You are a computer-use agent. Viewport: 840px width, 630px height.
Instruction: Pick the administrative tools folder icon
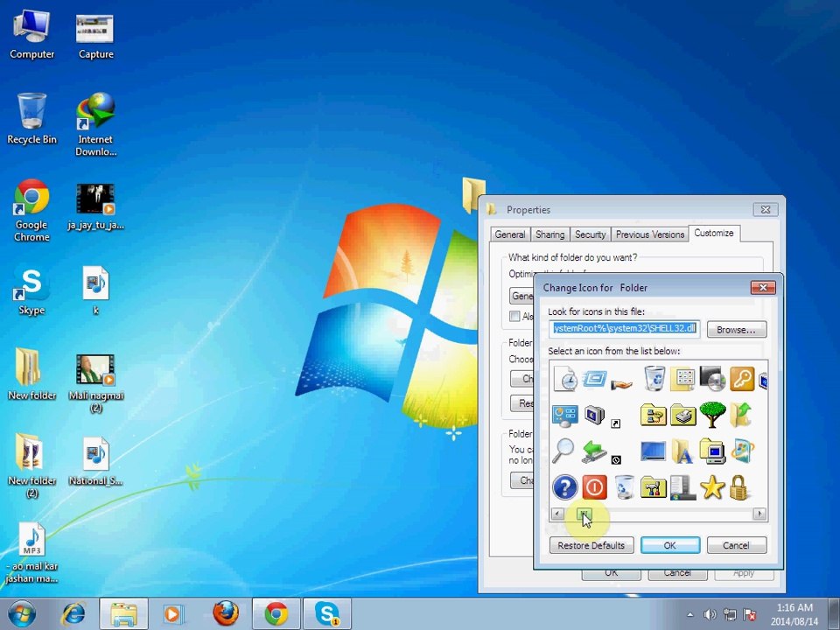click(x=654, y=487)
